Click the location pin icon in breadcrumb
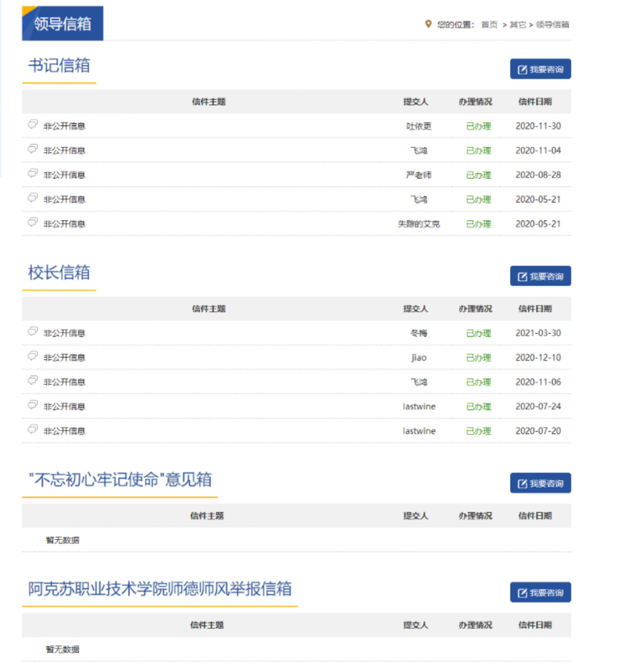 428,24
